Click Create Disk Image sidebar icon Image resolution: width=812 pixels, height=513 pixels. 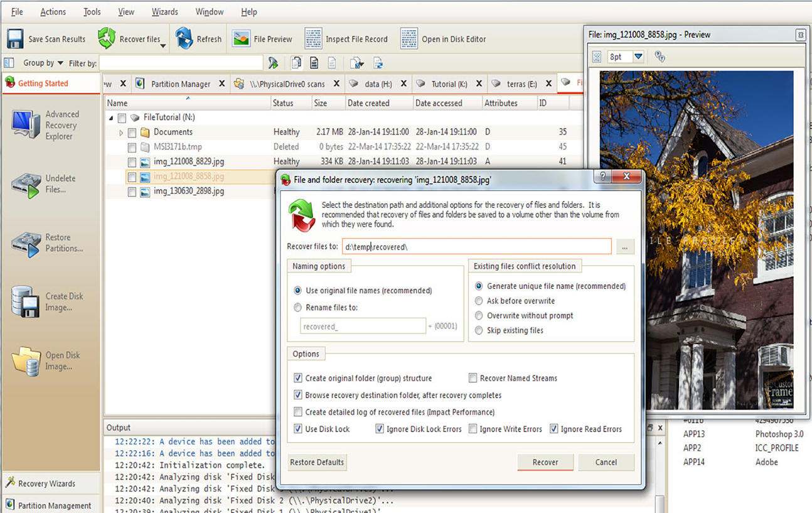point(26,302)
